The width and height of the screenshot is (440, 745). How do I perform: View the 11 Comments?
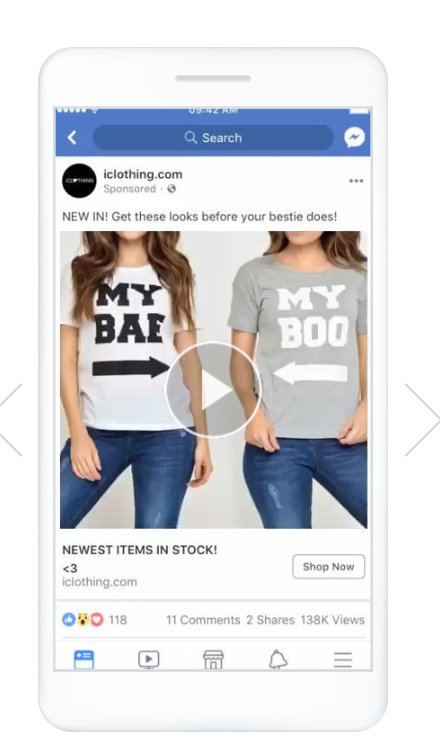pyautogui.click(x=203, y=620)
